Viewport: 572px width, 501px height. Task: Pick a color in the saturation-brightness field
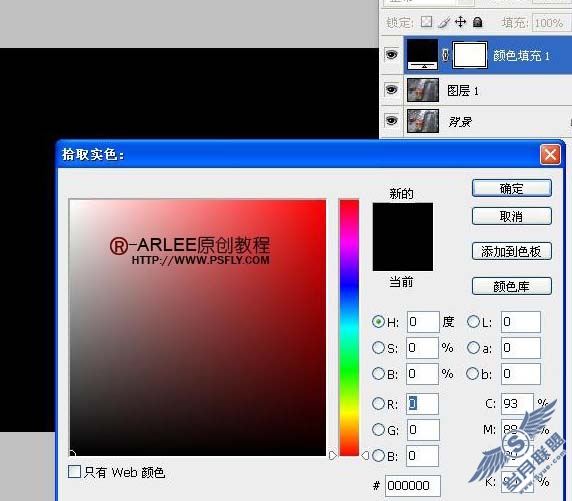pos(197,327)
